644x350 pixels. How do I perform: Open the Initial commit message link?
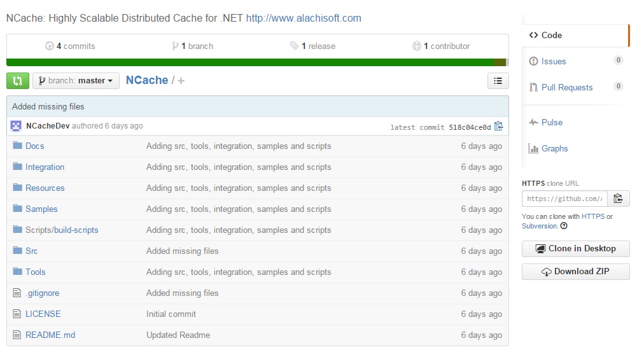click(x=171, y=314)
